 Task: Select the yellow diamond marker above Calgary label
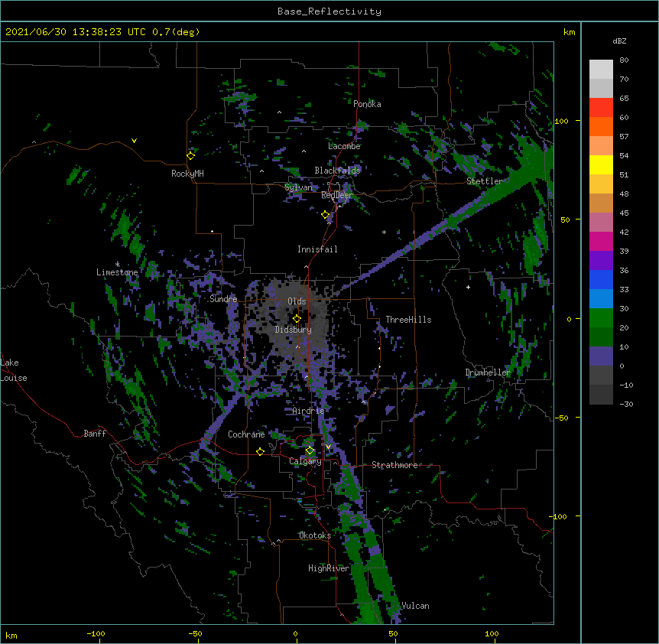click(x=310, y=450)
